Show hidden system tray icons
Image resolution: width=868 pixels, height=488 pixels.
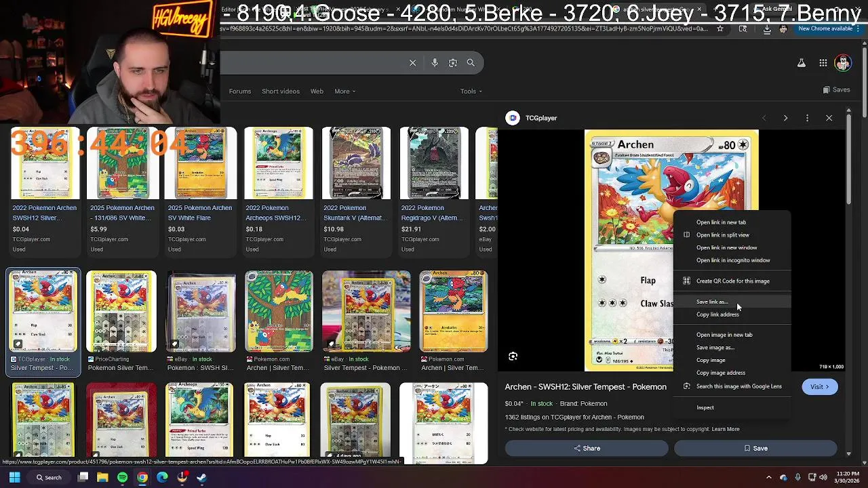[768, 477]
